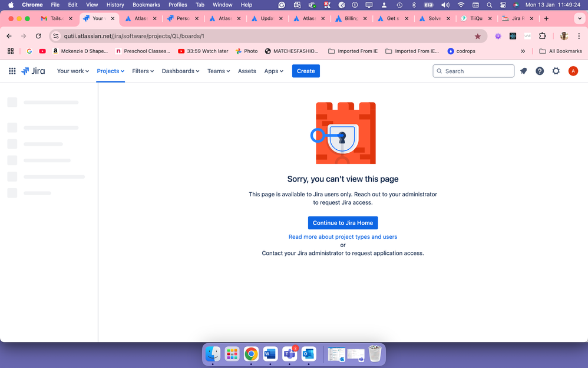Viewport: 588px width, 368px height.
Task: Click the red profile avatar in Jira
Action: [573, 71]
